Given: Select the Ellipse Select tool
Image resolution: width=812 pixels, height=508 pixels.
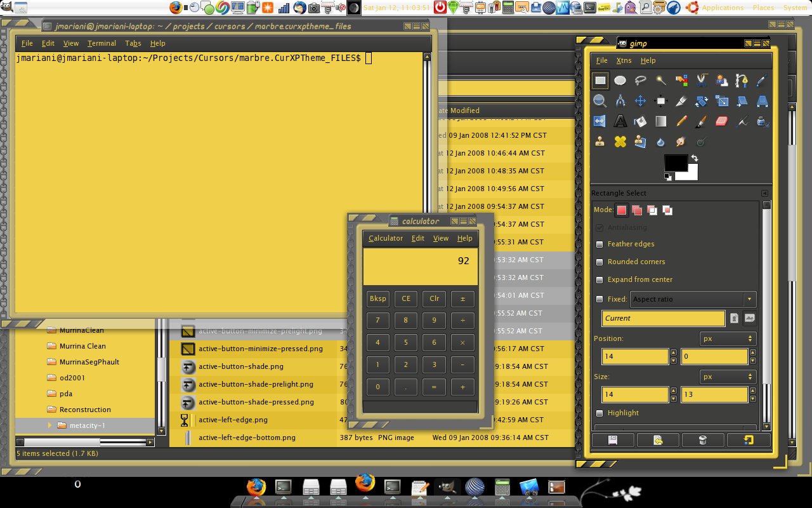Looking at the screenshot, I should click(x=620, y=81).
